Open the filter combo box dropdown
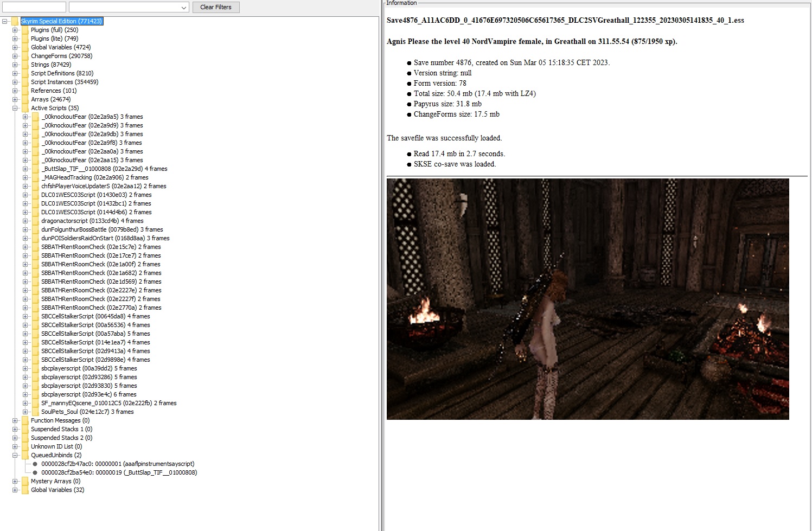This screenshot has width=812, height=531. [x=184, y=7]
